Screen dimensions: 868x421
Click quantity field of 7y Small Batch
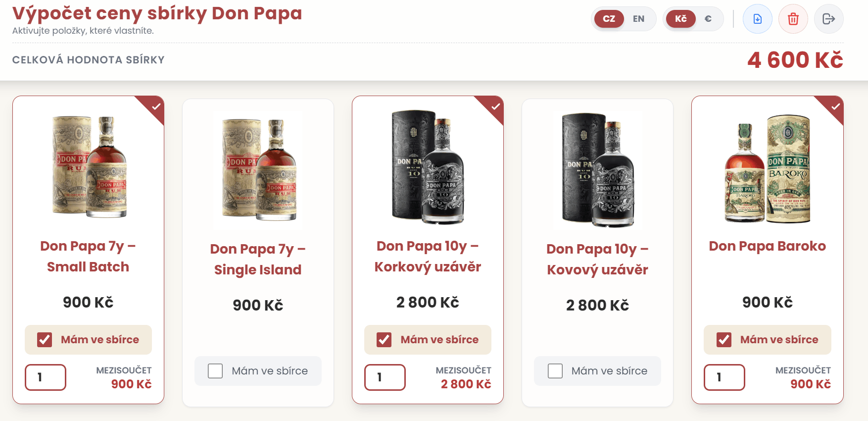pos(46,377)
